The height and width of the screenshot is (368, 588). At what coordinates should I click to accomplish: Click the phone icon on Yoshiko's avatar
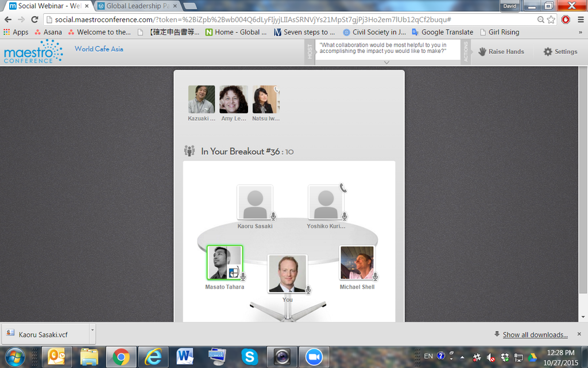point(343,188)
